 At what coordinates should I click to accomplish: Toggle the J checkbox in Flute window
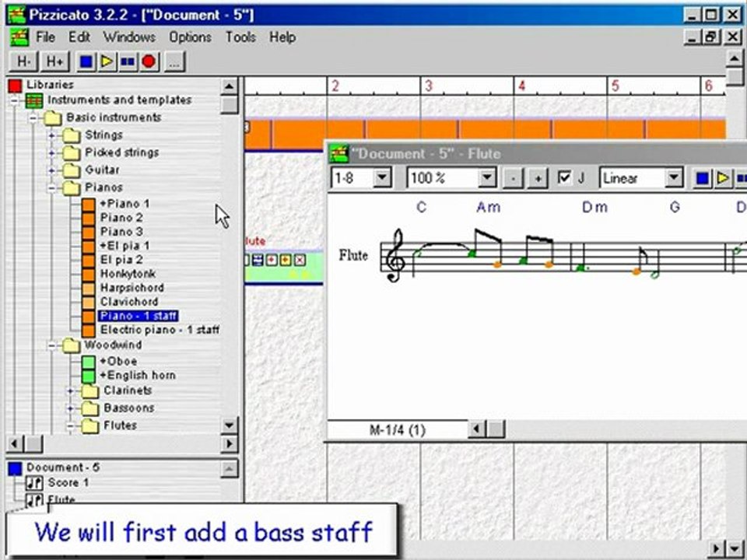point(564,178)
